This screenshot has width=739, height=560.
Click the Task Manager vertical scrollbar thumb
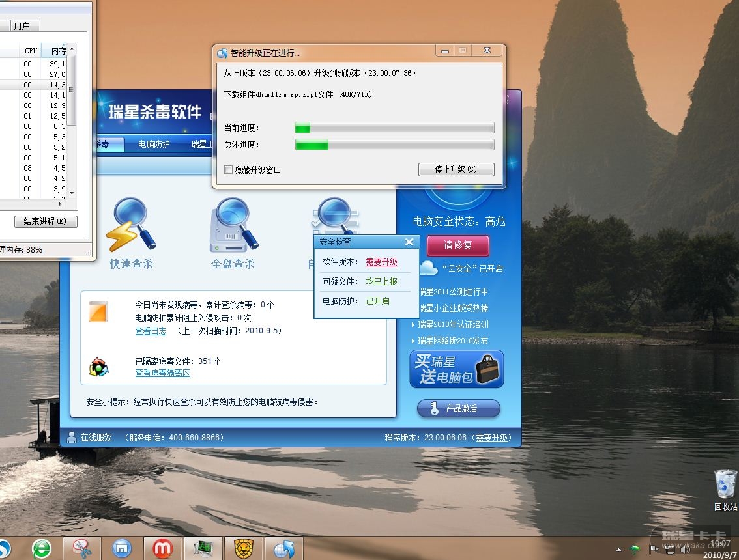tap(72, 89)
